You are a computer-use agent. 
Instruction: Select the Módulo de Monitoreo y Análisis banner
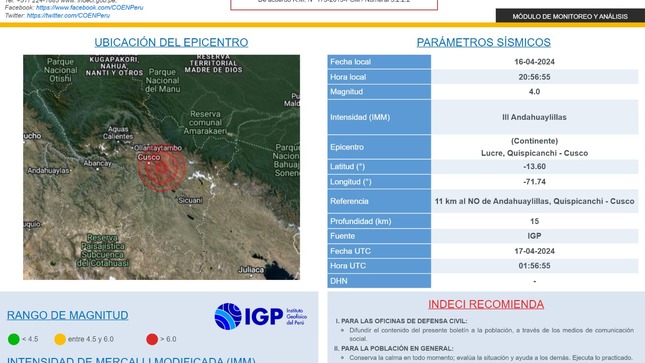pos(570,16)
